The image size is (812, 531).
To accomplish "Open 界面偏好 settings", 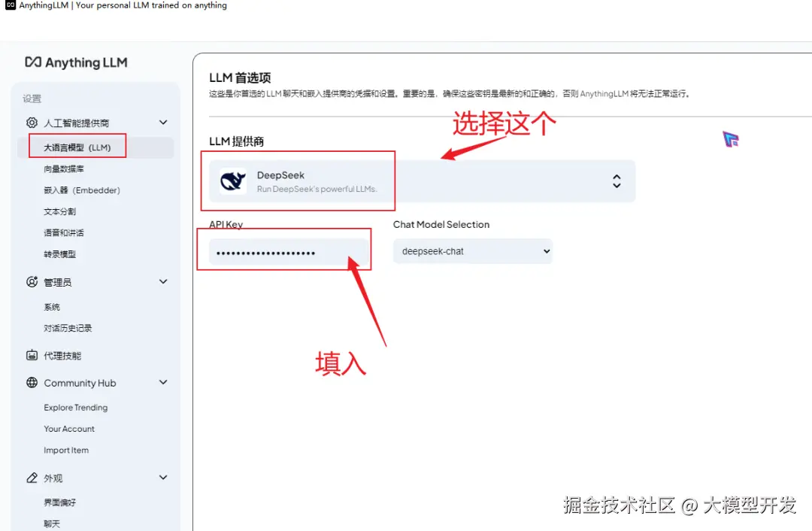I will pyautogui.click(x=59, y=502).
